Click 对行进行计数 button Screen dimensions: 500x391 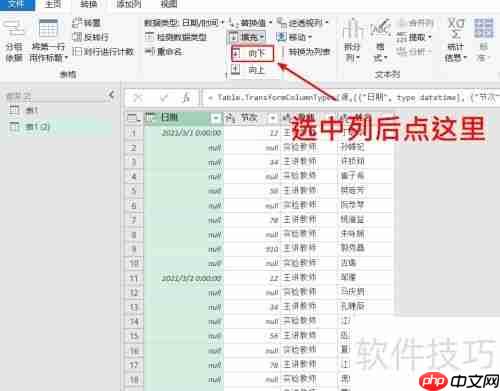point(103,51)
